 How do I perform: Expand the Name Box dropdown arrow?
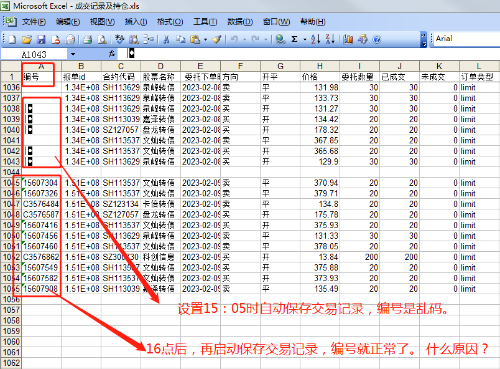tap(73, 54)
